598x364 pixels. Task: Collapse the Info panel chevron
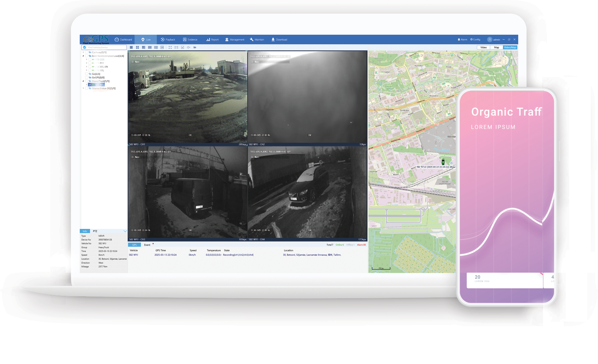(125, 231)
